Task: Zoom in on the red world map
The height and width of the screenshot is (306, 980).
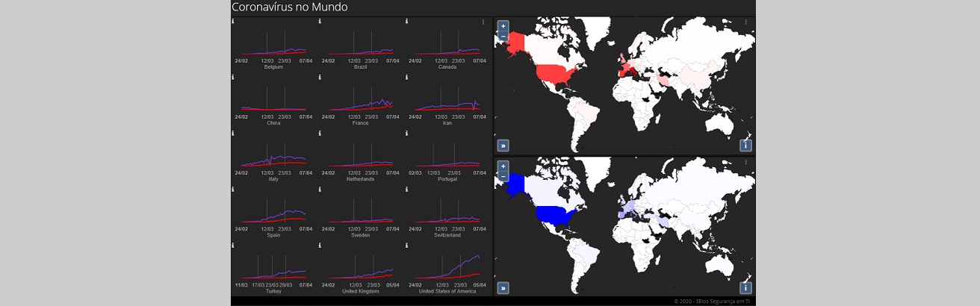Action: tap(503, 25)
